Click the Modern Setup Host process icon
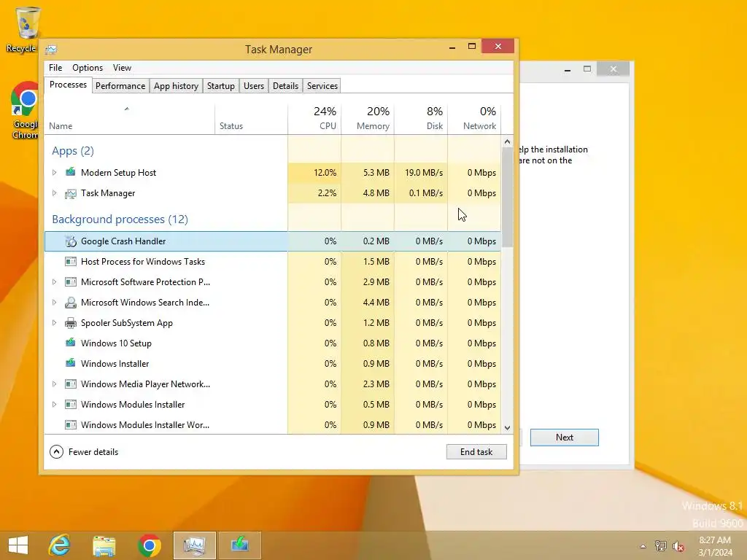747x560 pixels. coord(71,172)
